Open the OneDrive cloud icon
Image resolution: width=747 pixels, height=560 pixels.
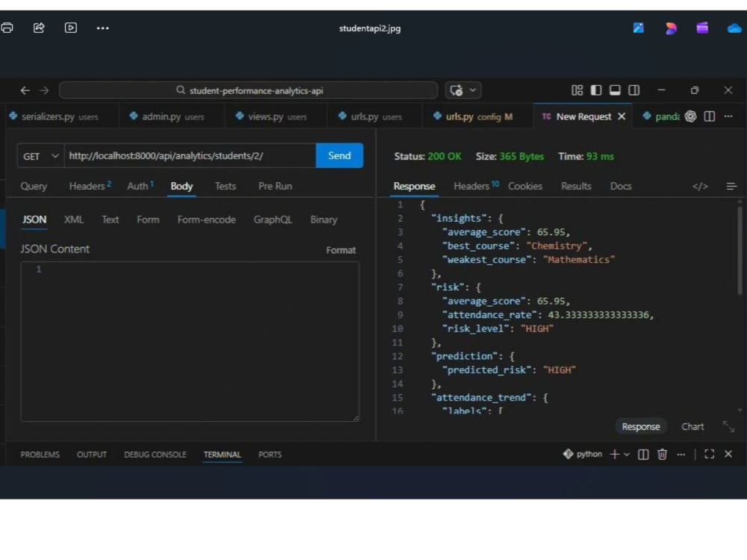[734, 28]
